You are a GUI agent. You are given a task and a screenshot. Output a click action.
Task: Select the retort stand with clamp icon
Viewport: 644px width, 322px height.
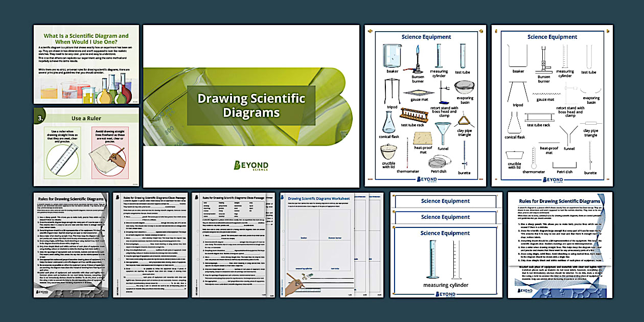click(x=442, y=93)
